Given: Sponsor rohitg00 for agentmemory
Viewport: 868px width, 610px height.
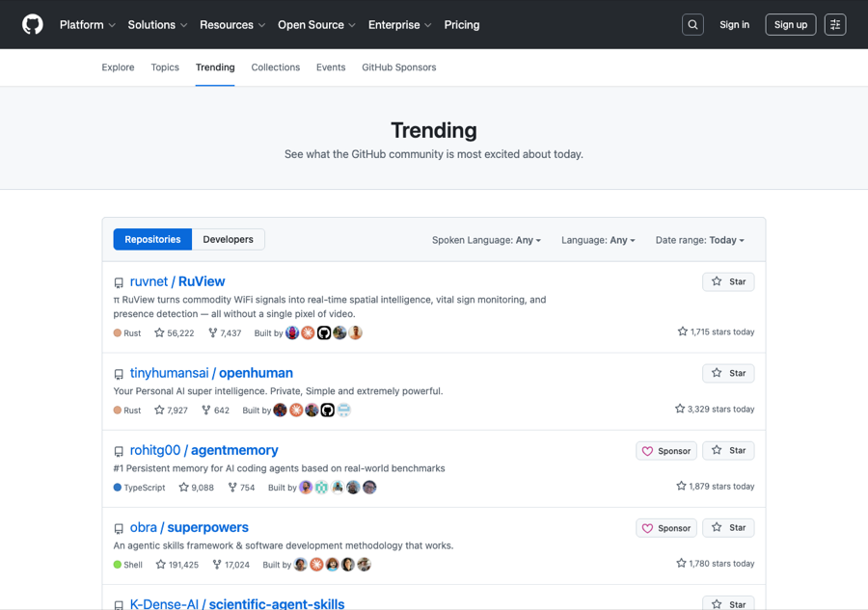Looking at the screenshot, I should pos(665,451).
